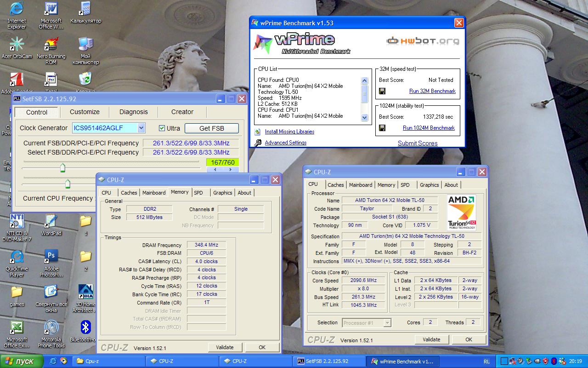Click Свернуть все окна desktop icon

pos(51,299)
